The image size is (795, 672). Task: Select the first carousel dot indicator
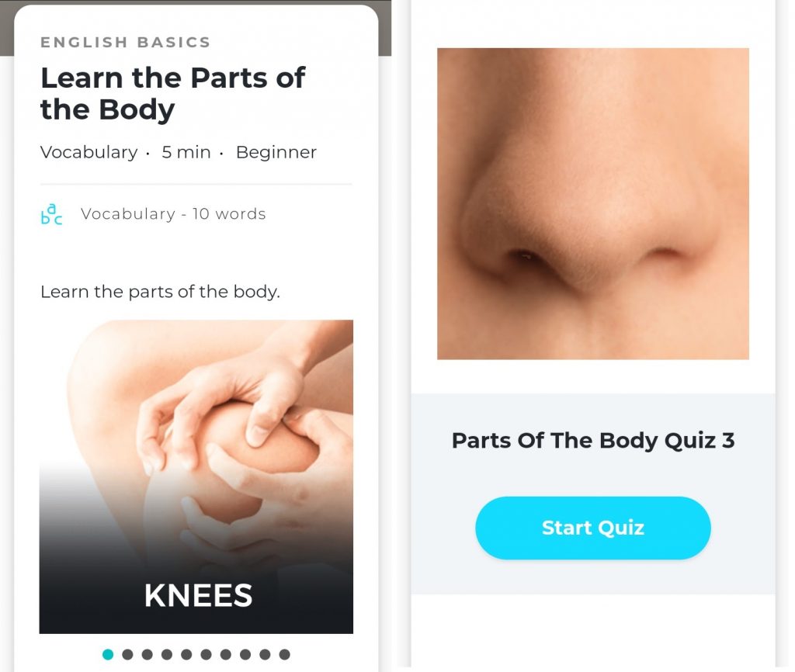(108, 654)
